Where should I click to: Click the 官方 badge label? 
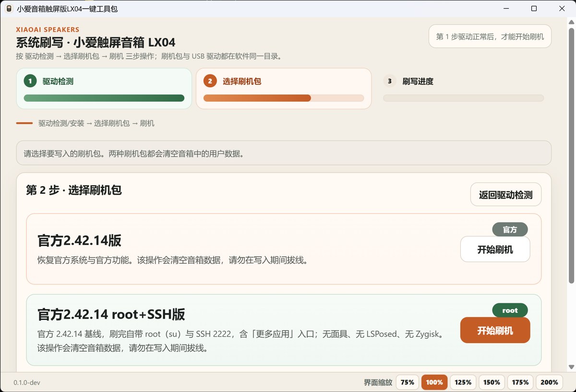(x=510, y=229)
